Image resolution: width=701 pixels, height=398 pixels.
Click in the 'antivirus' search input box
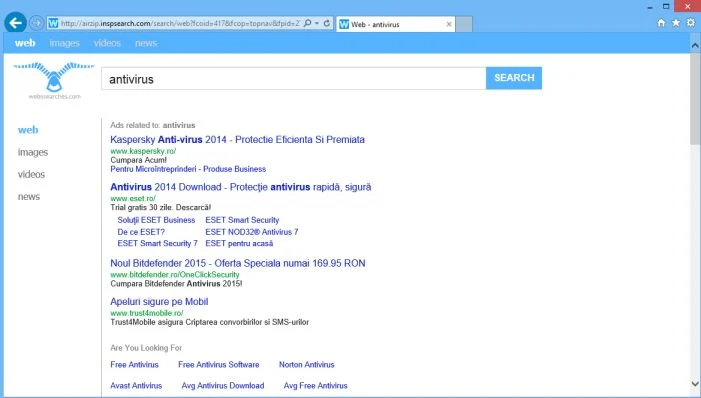click(x=294, y=79)
